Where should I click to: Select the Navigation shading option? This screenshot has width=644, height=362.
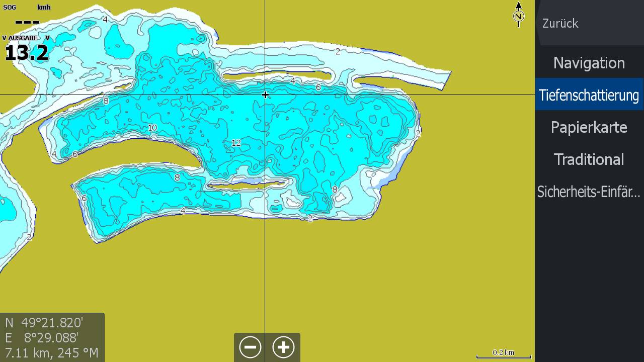coord(589,63)
